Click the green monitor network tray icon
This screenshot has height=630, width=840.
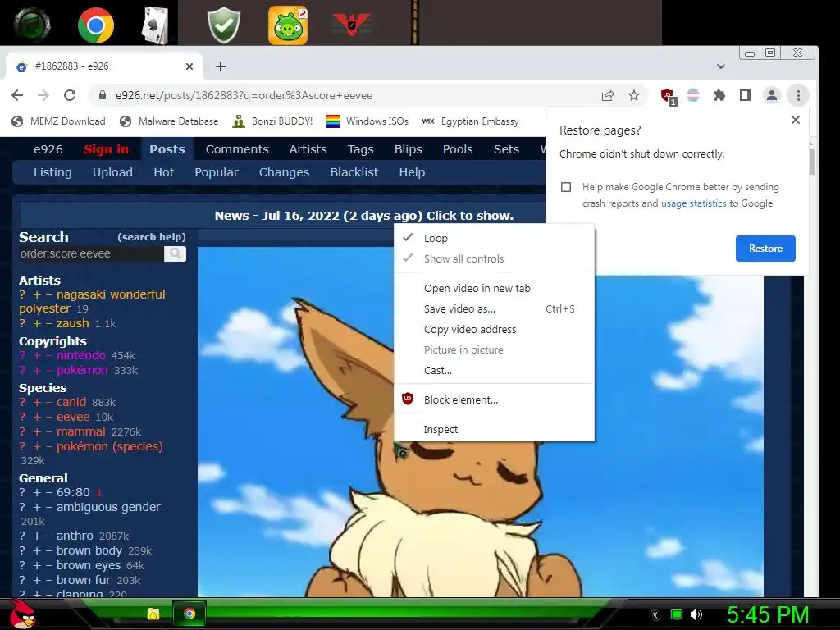tap(677, 614)
